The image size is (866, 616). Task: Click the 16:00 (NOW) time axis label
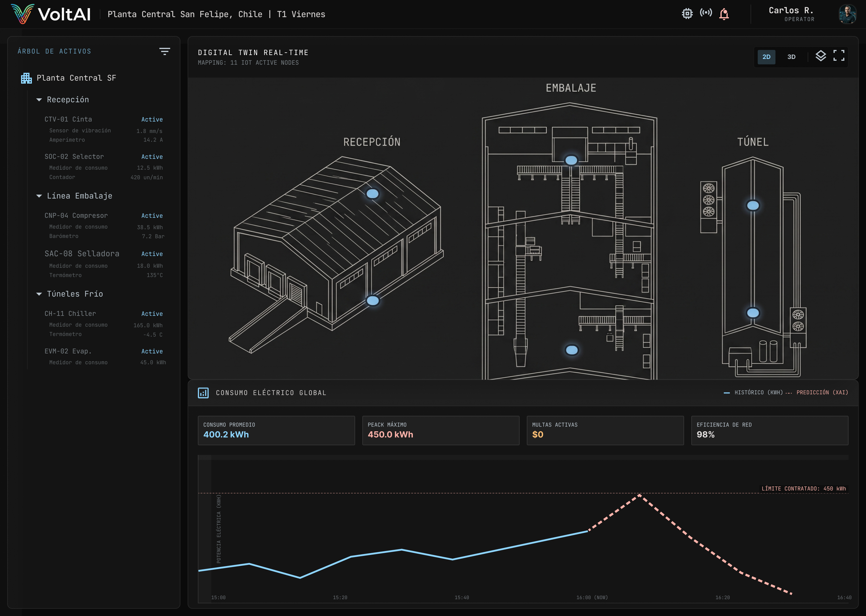[x=592, y=598]
